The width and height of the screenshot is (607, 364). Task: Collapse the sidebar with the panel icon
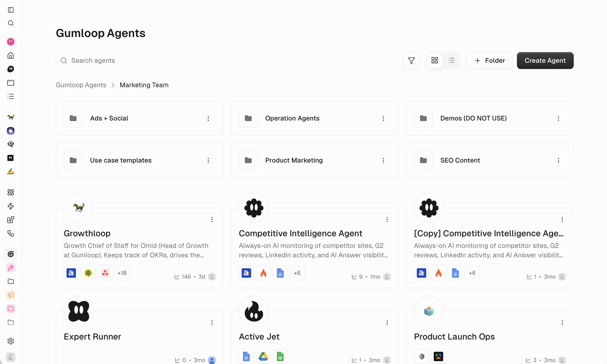click(x=11, y=10)
